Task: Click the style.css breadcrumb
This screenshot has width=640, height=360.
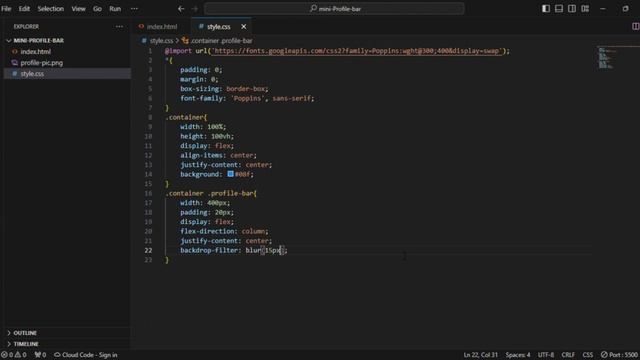Action: [161, 40]
